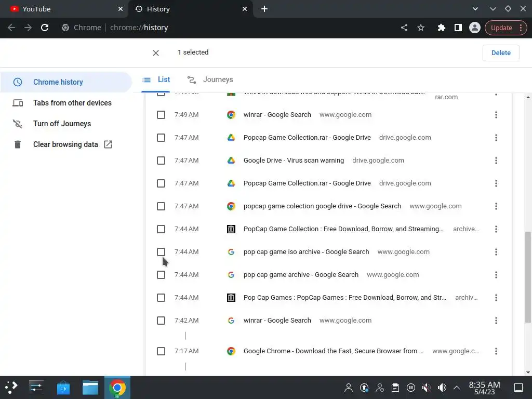Open the tab search chevron

pos(475,9)
